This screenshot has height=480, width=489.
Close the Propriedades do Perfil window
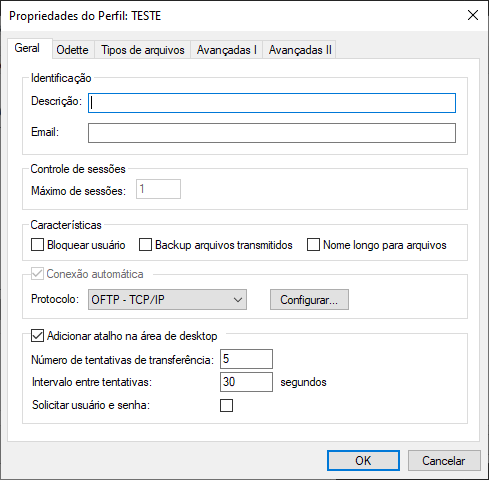point(473,15)
